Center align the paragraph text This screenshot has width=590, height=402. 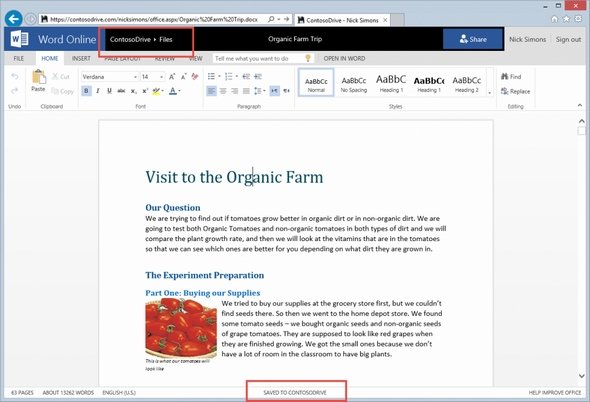[223, 91]
